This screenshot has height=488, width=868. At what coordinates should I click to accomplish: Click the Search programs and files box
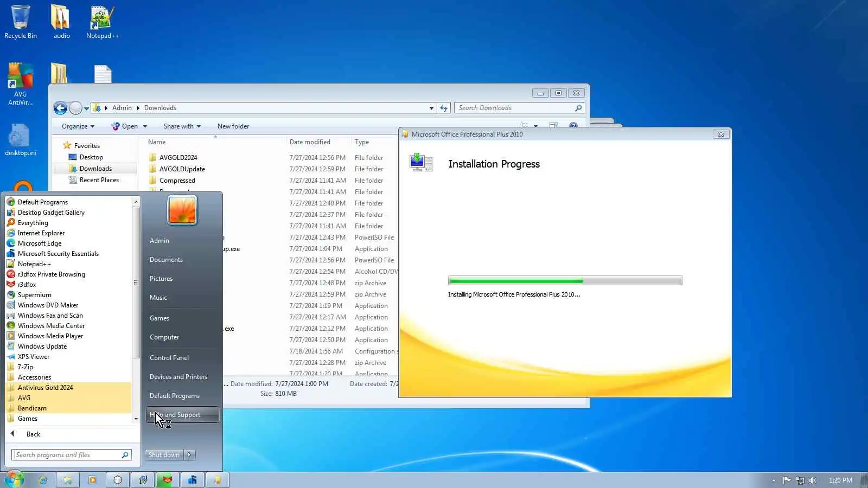pos(71,455)
